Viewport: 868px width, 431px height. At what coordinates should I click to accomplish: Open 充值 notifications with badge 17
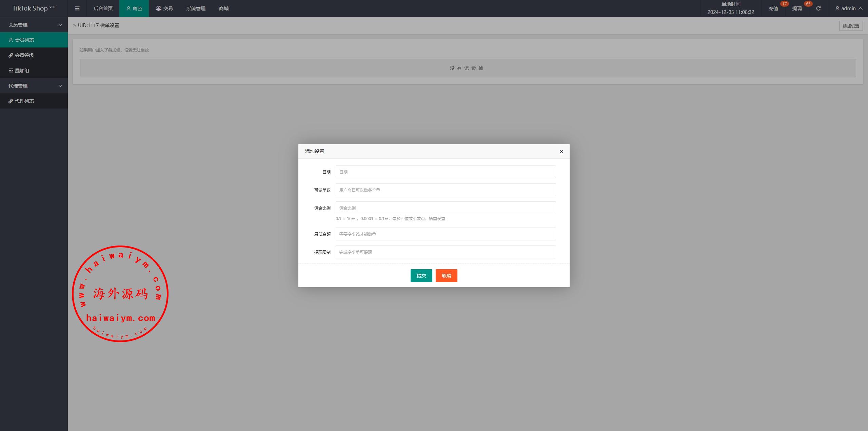773,8
